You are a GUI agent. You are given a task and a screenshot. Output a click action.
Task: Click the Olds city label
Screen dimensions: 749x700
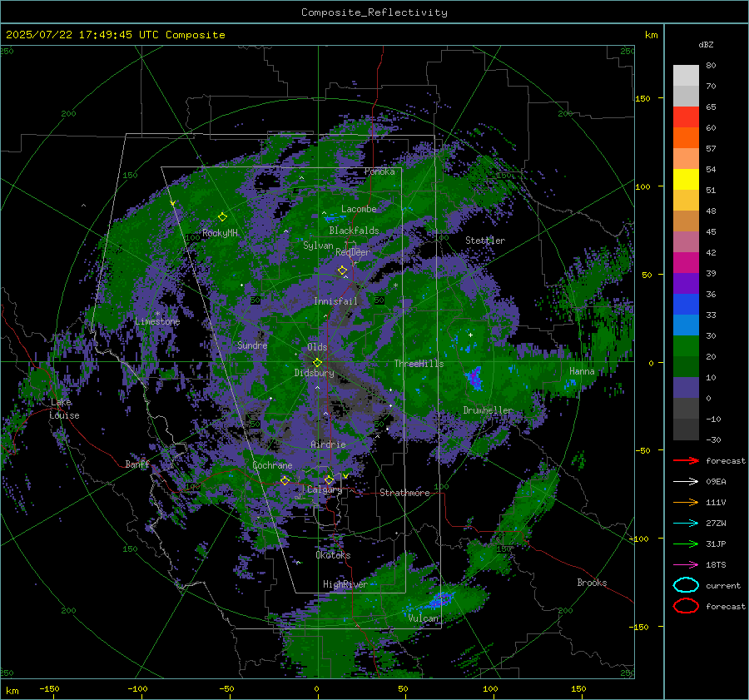(317, 347)
